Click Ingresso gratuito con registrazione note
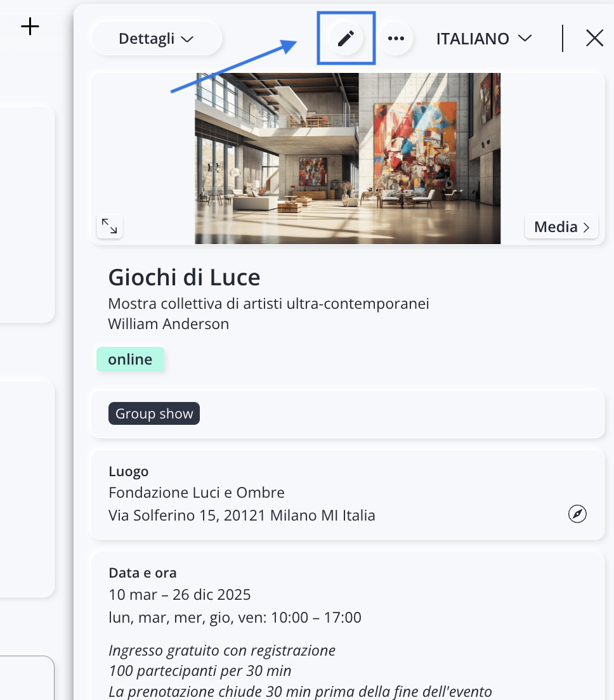This screenshot has width=614, height=700. pyautogui.click(x=222, y=651)
